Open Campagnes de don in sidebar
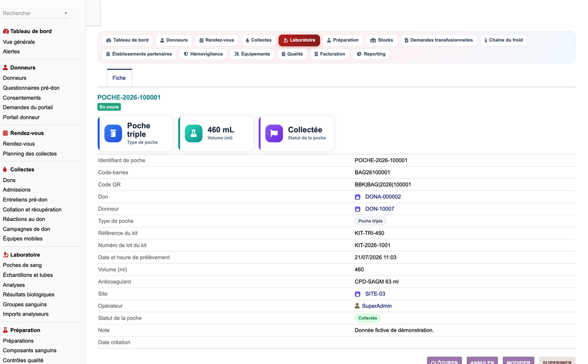Viewport: 588px width, 364px height. tap(26, 229)
